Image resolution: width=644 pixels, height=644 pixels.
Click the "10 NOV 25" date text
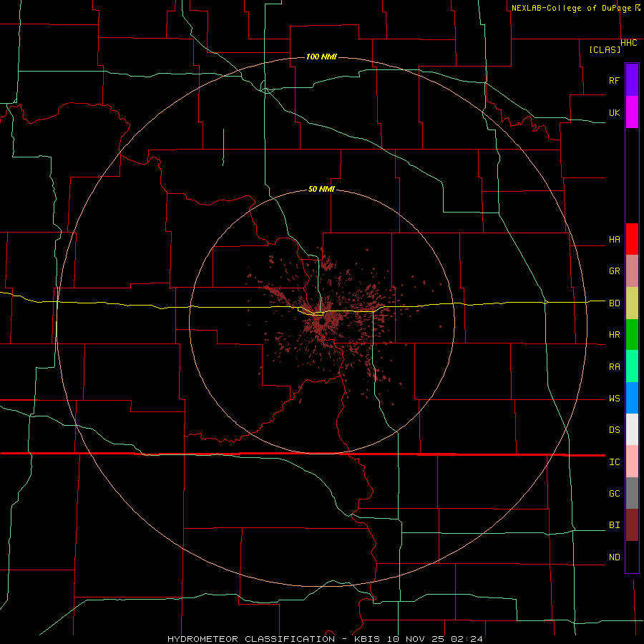(x=416, y=639)
